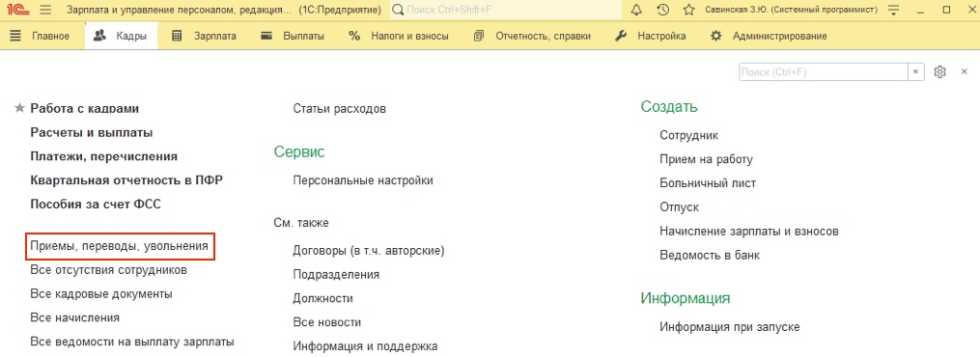Click the Поиск (Ctrl+F) menu search field
The image size is (980, 357).
click(824, 72)
